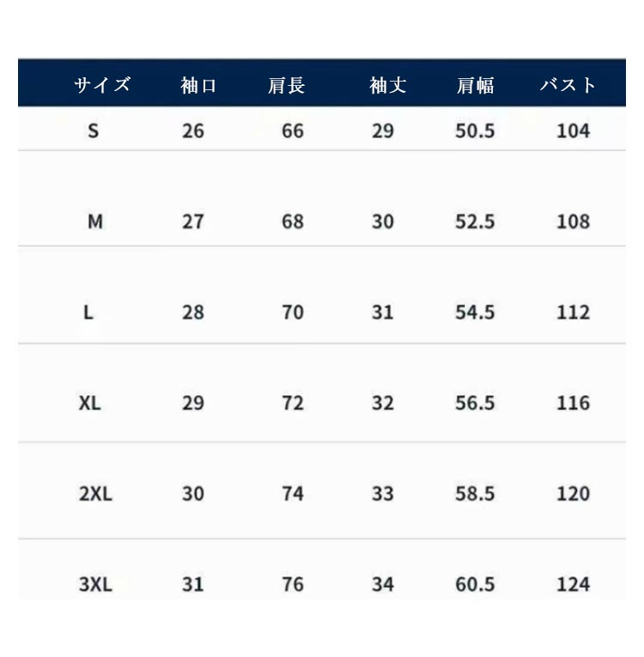Viewport: 644px width, 657px height.
Task: Click the バスト column header
Action: coord(568,85)
